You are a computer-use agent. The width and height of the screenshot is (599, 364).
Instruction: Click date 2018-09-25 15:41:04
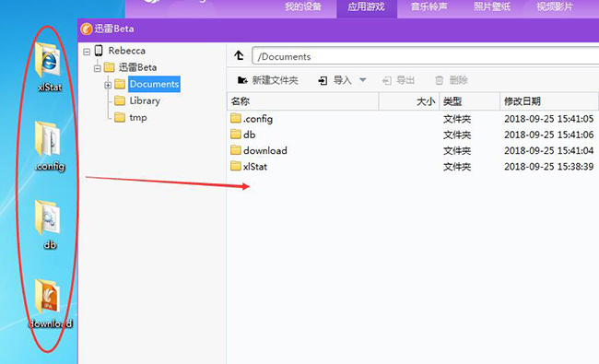pos(549,151)
